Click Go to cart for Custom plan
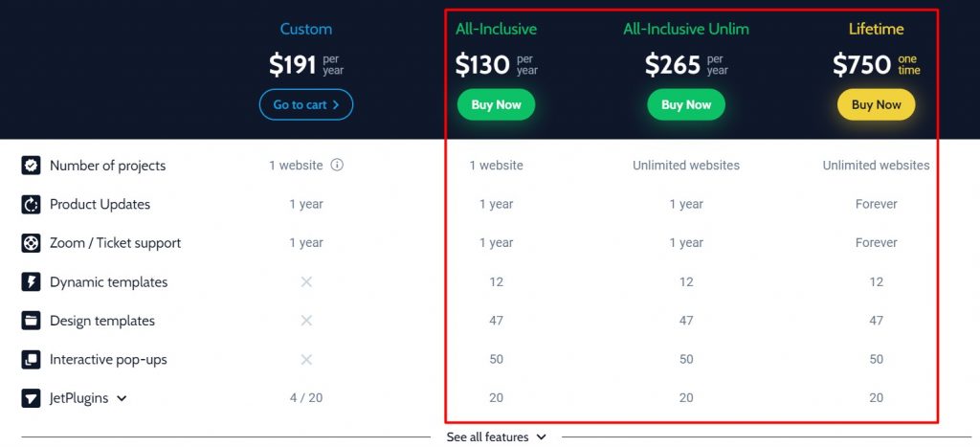This screenshot has width=980, height=447. [x=306, y=104]
